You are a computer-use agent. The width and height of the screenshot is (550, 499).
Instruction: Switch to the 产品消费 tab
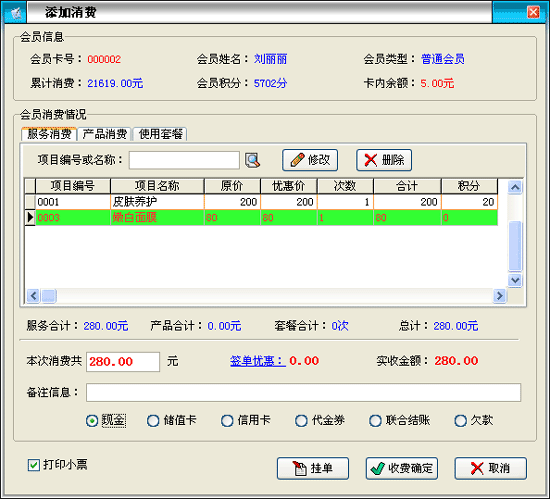tap(105, 134)
